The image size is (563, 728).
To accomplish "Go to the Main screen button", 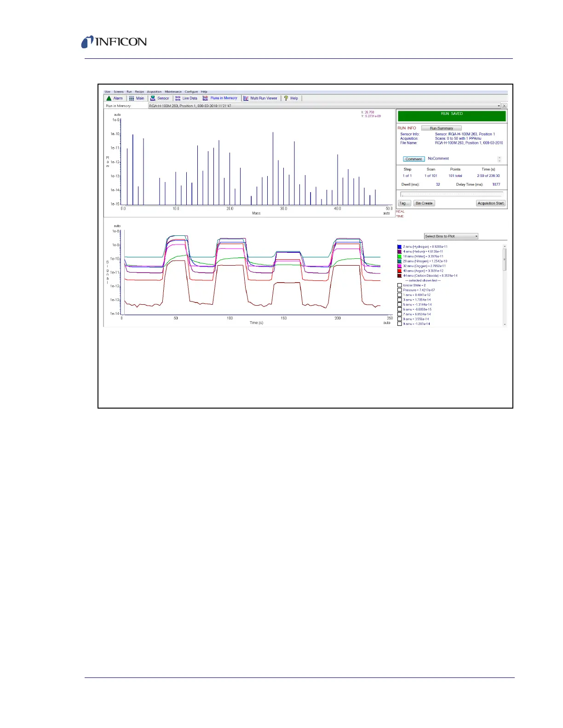I will [137, 98].
